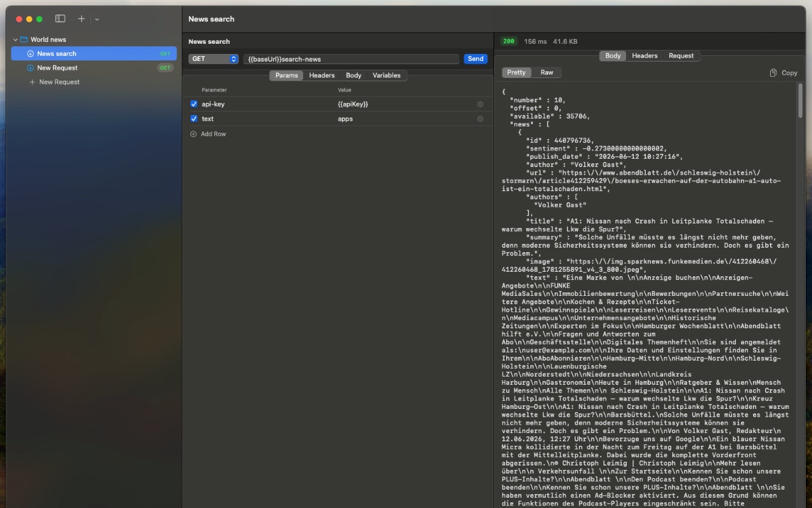
Task: Click the "id" : 440796736 line
Action: 560,140
